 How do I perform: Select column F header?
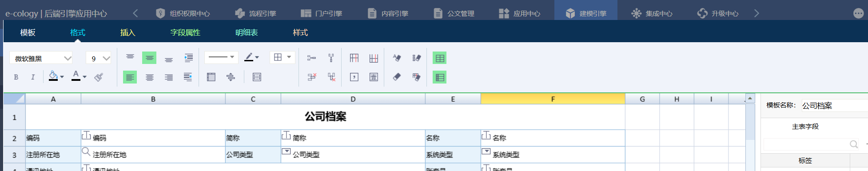point(553,99)
